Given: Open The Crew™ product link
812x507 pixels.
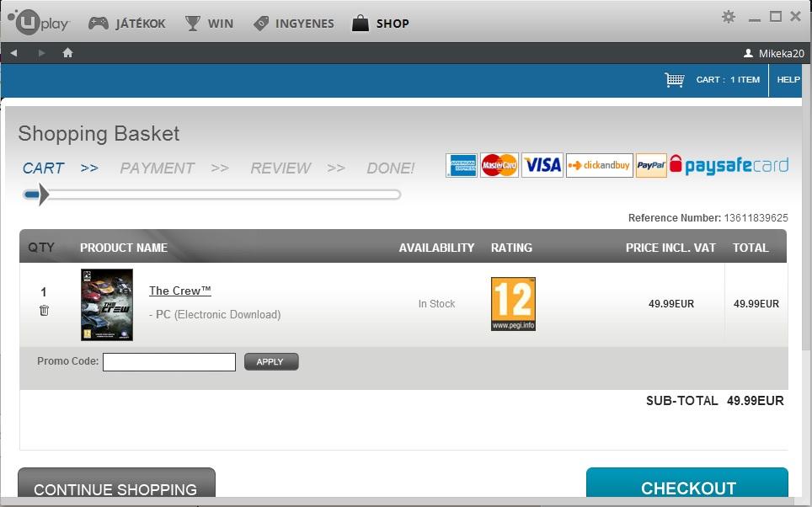Looking at the screenshot, I should [x=180, y=291].
